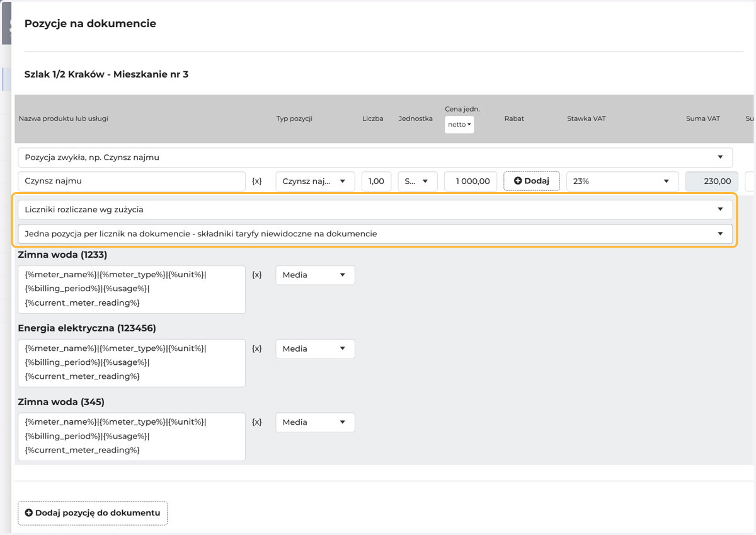Open {x} variables for Zimna woda (1233)

257,275
